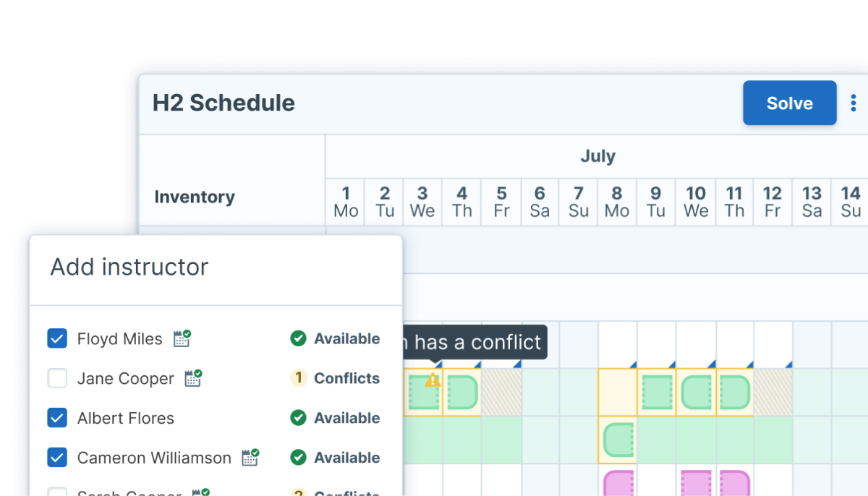Viewport: 868px width, 496px height.
Task: Check Jane Cooper's instructor checkbox
Action: (57, 377)
